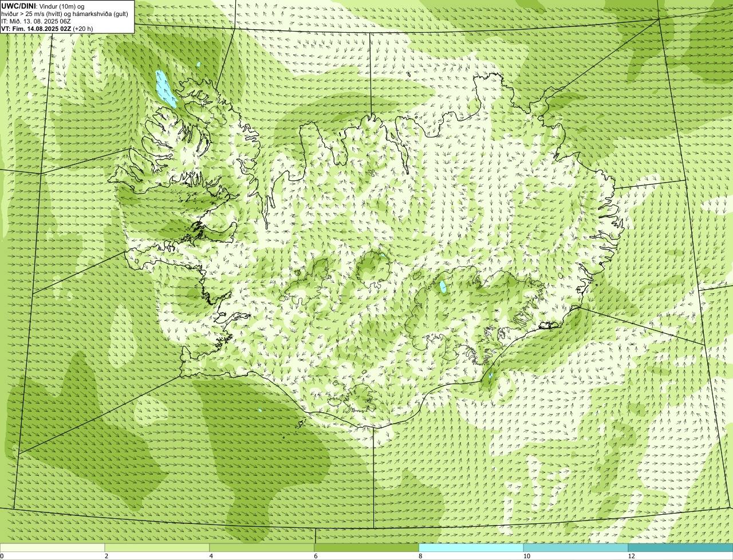Viewport: 733px width, 560px height.
Task: Select the 0–2 m/s palest color band
Action: coord(52,547)
